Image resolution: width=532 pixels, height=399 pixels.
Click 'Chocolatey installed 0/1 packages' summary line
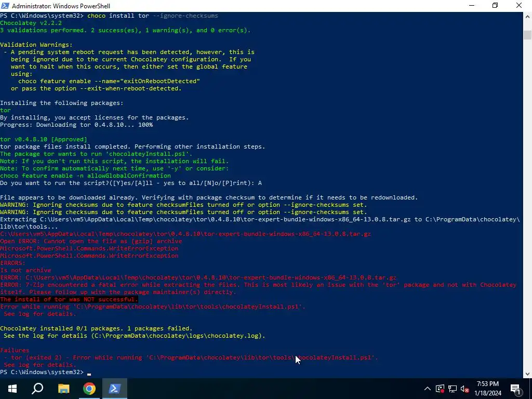pos(96,328)
